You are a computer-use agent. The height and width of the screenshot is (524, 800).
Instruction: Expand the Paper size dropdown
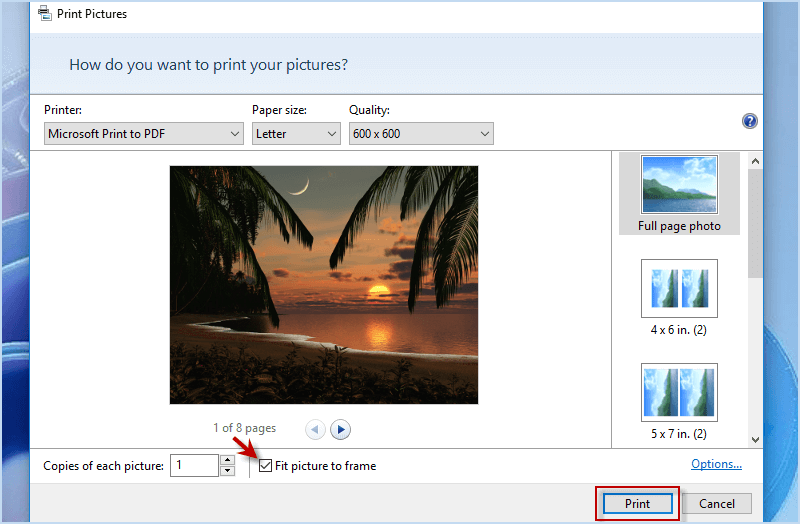tap(296, 133)
